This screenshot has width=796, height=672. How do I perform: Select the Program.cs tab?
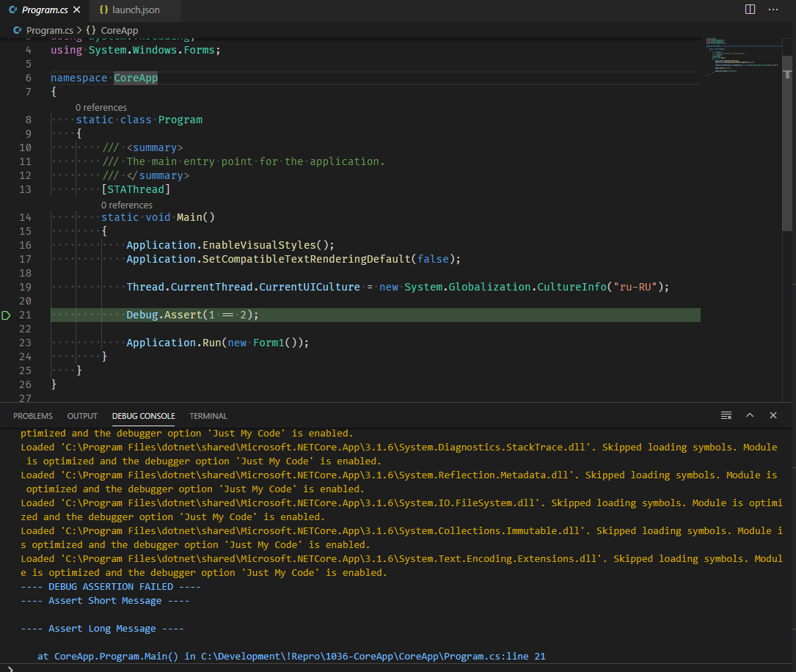pyautogui.click(x=45, y=10)
